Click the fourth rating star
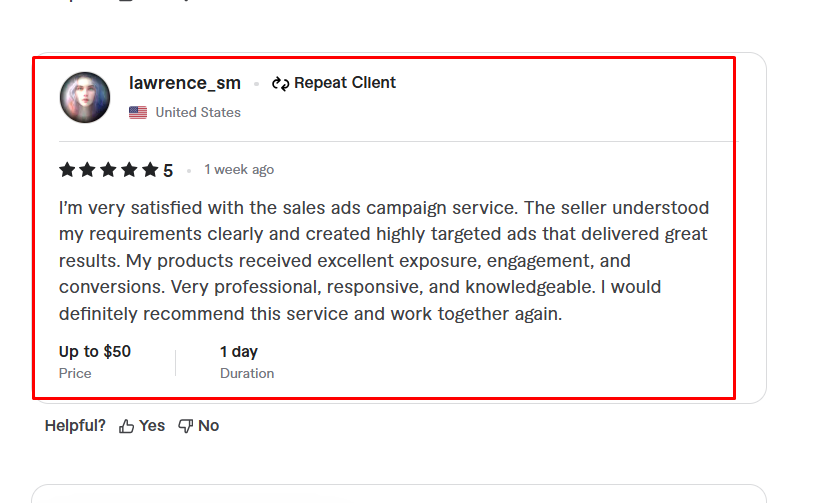The image size is (818, 503). [129, 170]
